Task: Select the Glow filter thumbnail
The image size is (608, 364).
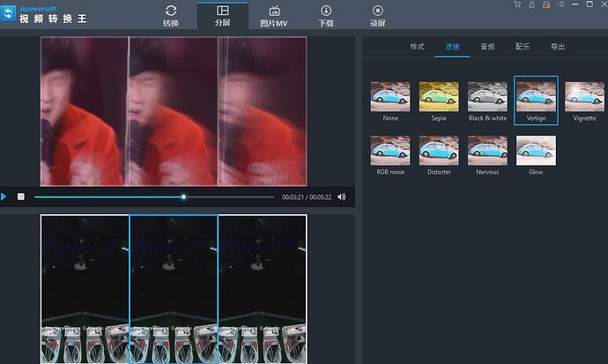Action: pyautogui.click(x=536, y=151)
